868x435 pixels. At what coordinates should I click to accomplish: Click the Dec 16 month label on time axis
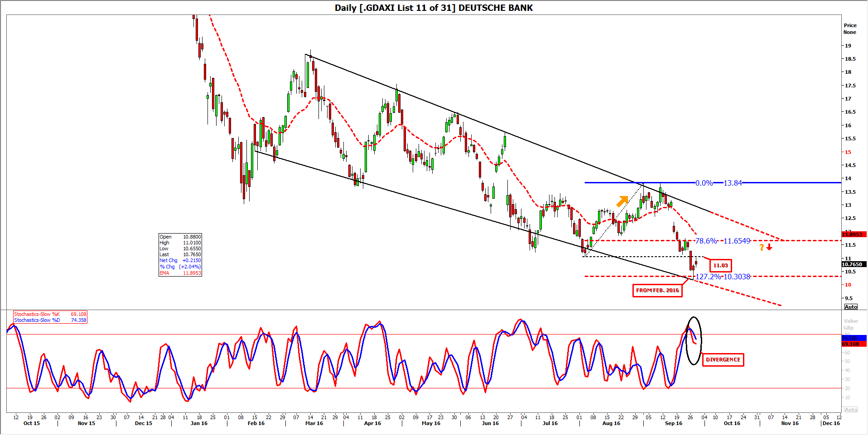click(831, 423)
